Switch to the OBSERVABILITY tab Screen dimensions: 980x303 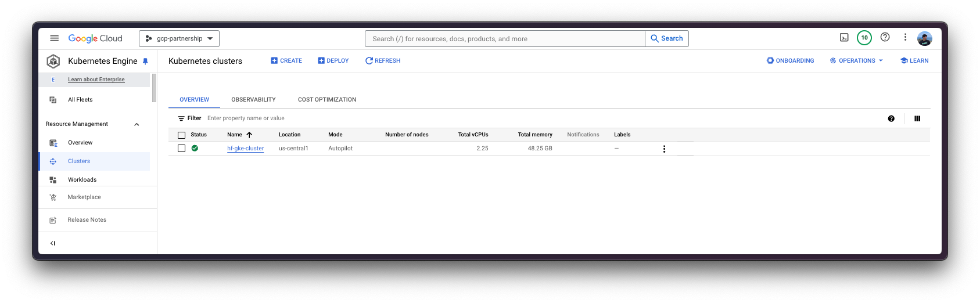[x=253, y=100]
